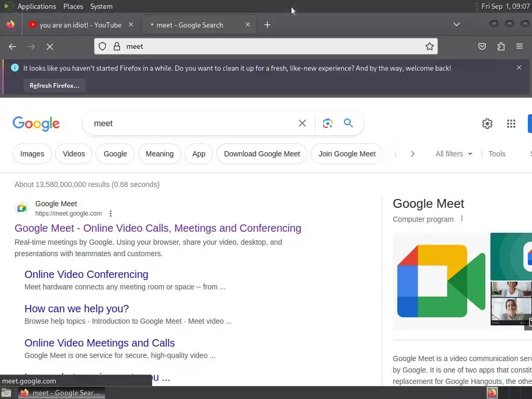The image size is (532, 399).
Task: Open Google quick settings gear
Action: 487,124
